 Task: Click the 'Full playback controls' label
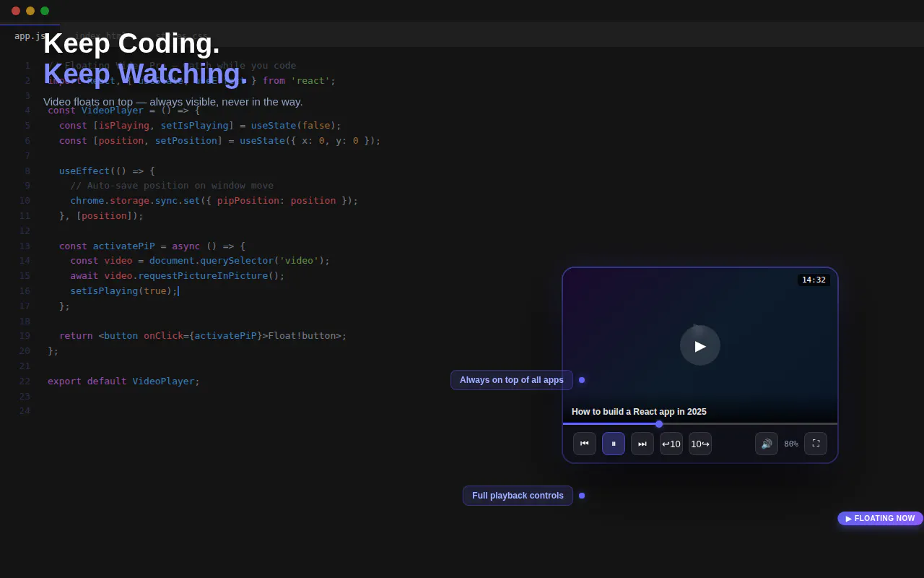click(x=518, y=496)
